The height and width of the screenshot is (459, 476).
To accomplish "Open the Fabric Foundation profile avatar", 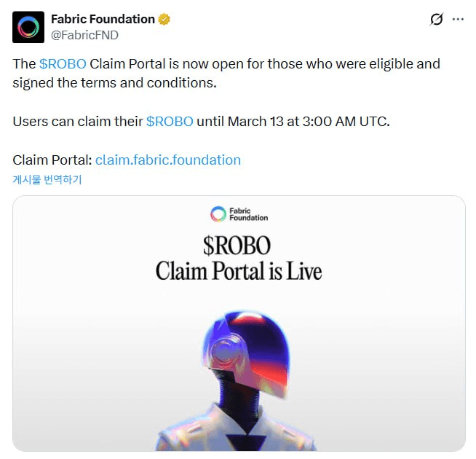I will (x=28, y=27).
